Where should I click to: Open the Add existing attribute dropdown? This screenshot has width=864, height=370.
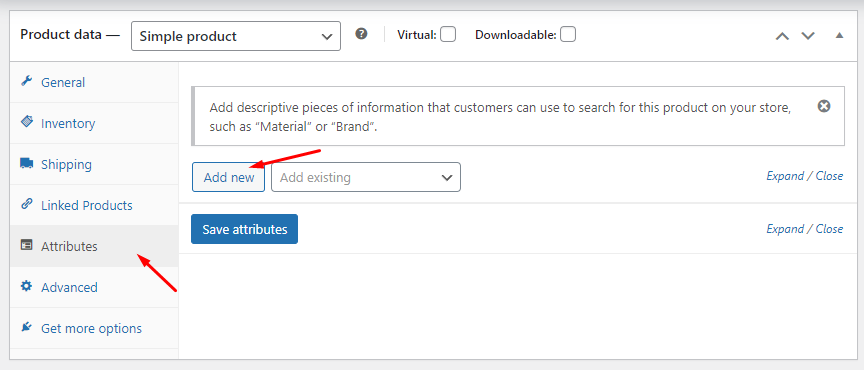366,177
